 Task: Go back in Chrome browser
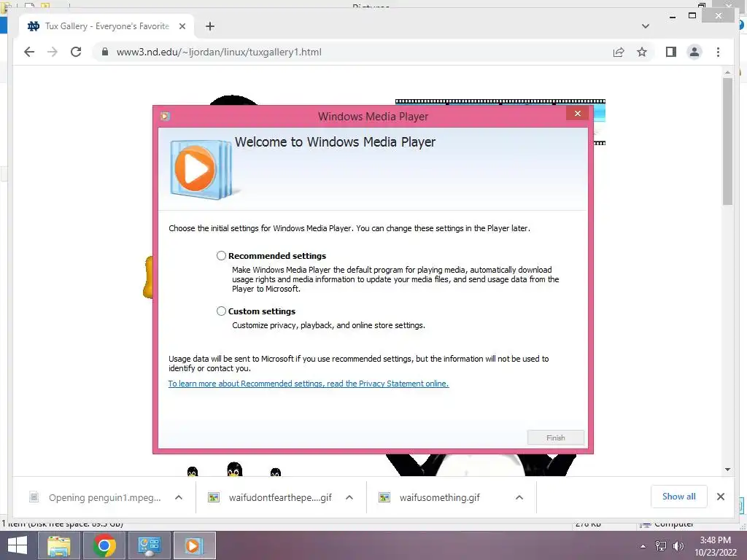(29, 52)
